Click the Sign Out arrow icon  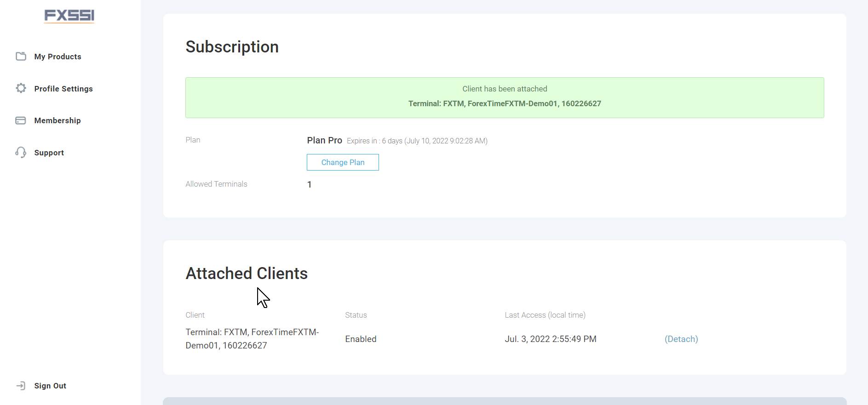tap(21, 386)
